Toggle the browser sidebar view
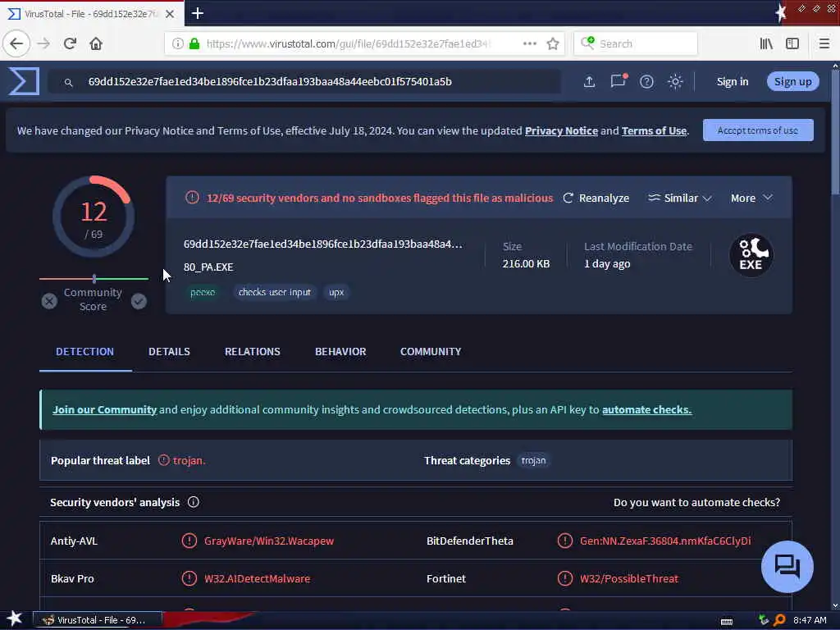840x630 pixels. click(x=792, y=43)
